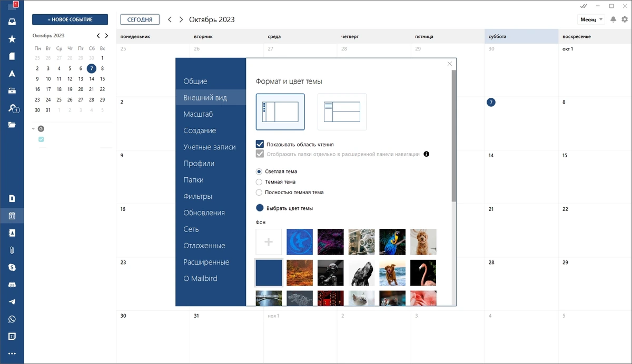The image size is (632, 364).
Task: Open the Telegram app icon
Action: 12,302
